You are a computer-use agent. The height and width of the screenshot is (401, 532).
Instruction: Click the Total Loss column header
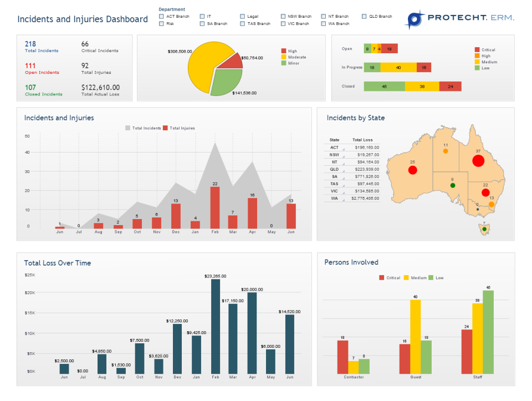362,140
